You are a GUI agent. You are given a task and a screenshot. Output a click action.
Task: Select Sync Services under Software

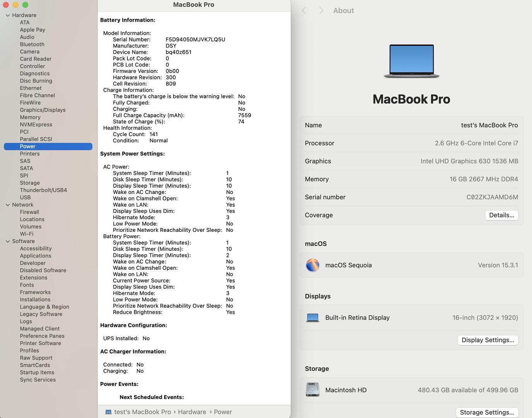[38, 380]
